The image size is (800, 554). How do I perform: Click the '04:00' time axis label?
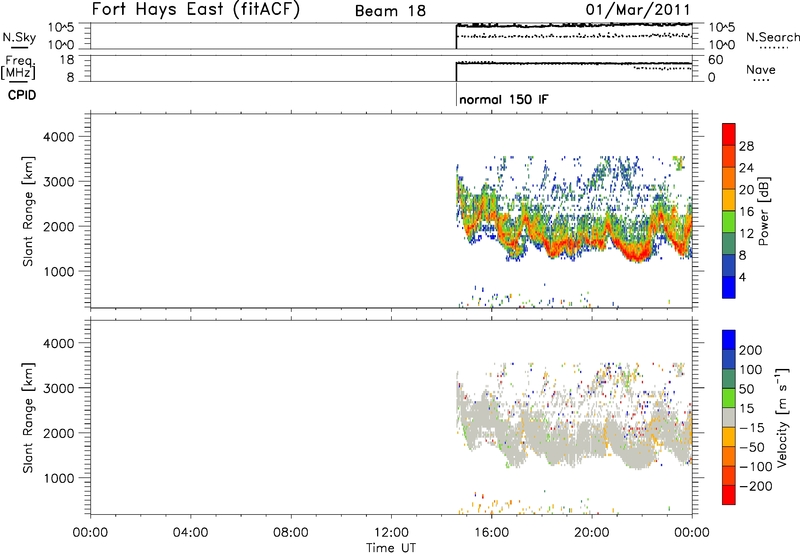pyautogui.click(x=191, y=533)
